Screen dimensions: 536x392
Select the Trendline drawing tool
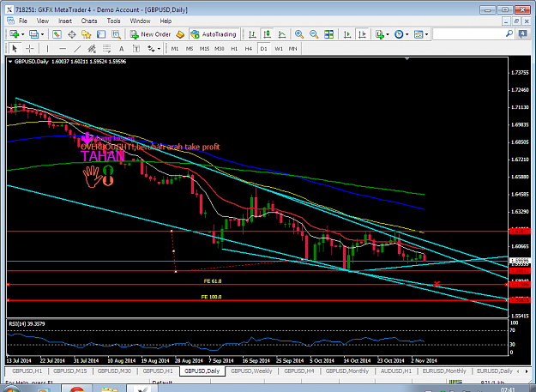pos(77,49)
